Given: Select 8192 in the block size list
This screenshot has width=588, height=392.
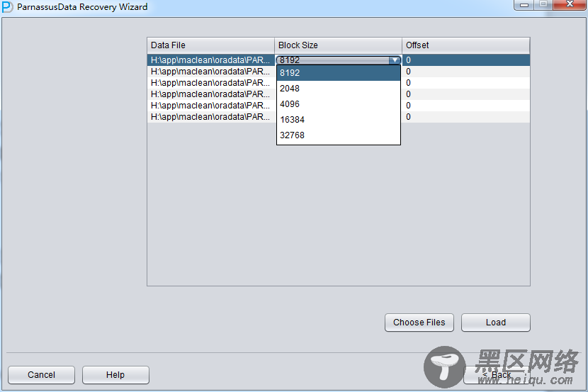Looking at the screenshot, I should (338, 73).
